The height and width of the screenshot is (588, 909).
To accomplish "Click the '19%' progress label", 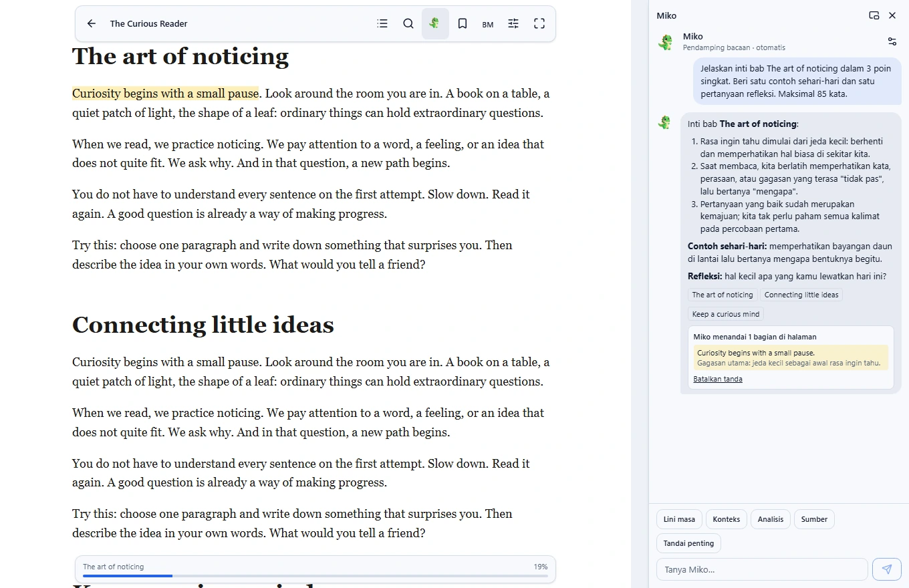I will [x=541, y=567].
